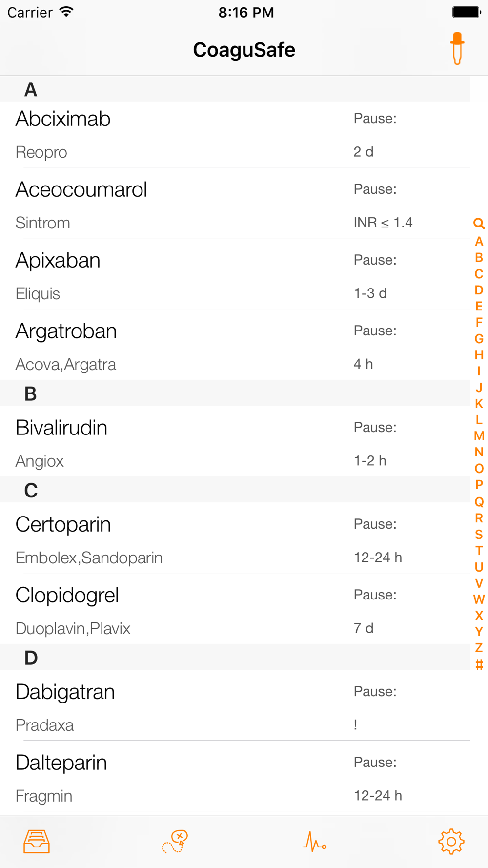
Task: Jump to section S in index
Action: (479, 535)
